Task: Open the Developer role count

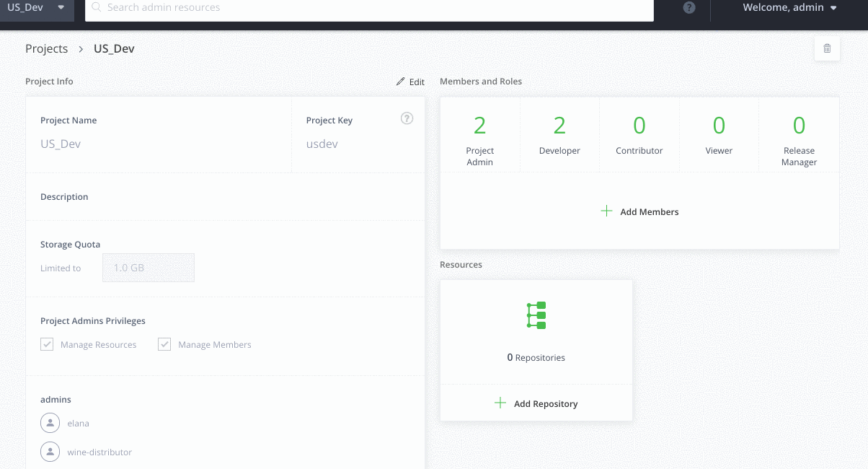Action: pyautogui.click(x=559, y=134)
